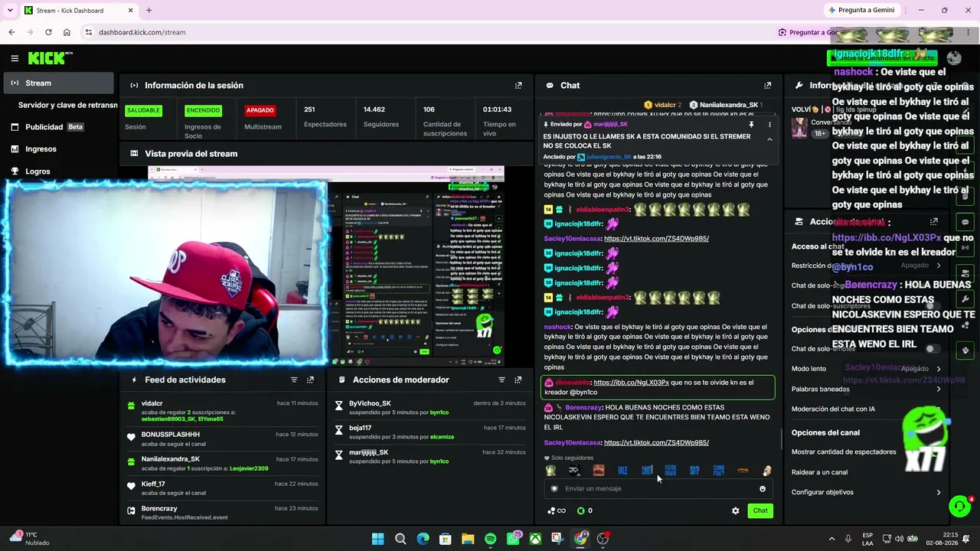This screenshot has width=980, height=551.
Task: Open Palabras baneadas settings
Action: 866,389
